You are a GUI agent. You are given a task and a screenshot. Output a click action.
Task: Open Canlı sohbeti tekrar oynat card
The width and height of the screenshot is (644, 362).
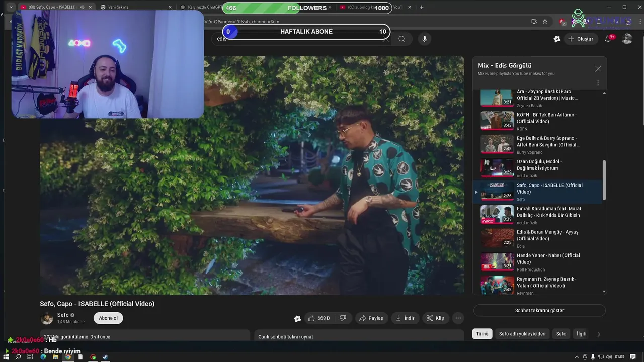[359, 335]
